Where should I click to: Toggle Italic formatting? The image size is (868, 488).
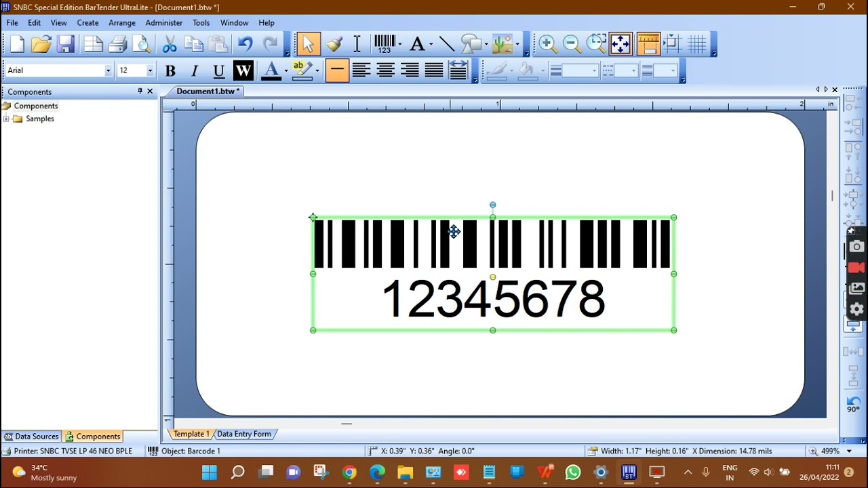coord(195,70)
